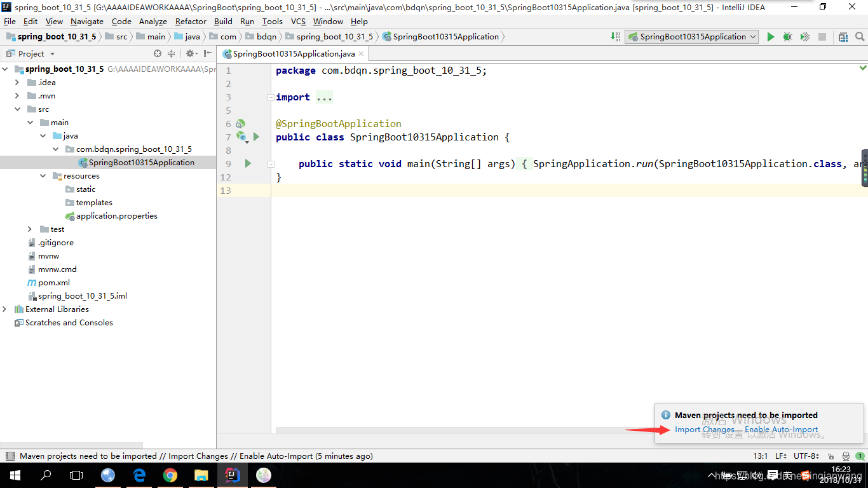Click tool windows quick access icon in status bar
Screen dimensions: 868x488
pyautogui.click(x=10, y=456)
